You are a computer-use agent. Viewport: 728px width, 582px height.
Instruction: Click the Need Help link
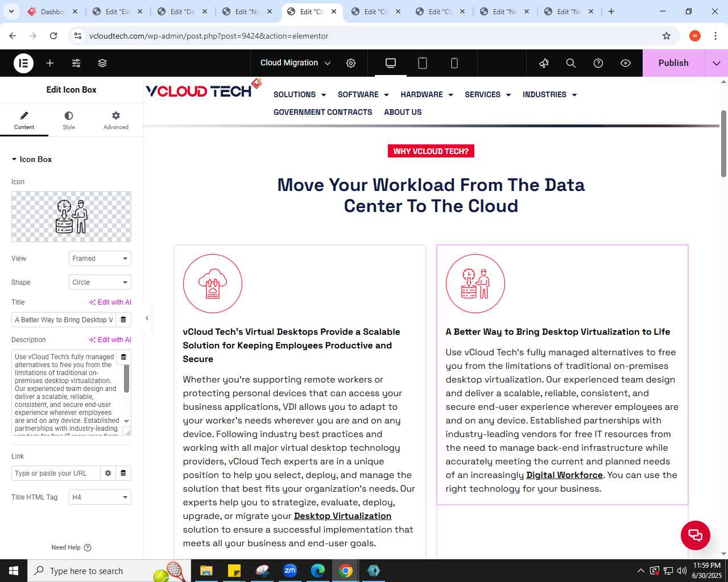[71, 548]
